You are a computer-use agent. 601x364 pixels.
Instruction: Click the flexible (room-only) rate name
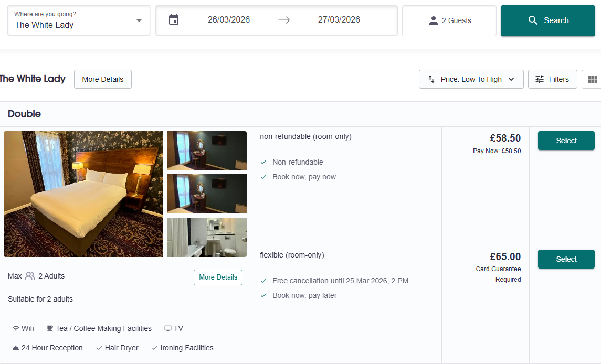point(292,255)
